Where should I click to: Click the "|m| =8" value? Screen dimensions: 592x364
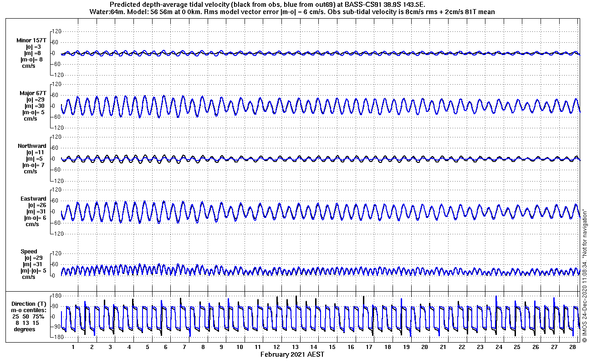pyautogui.click(x=33, y=53)
